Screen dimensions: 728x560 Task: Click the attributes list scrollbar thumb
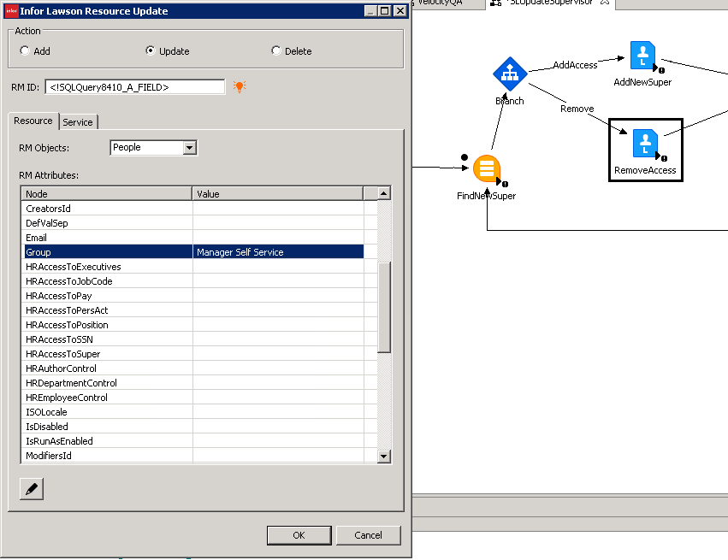[x=383, y=308]
